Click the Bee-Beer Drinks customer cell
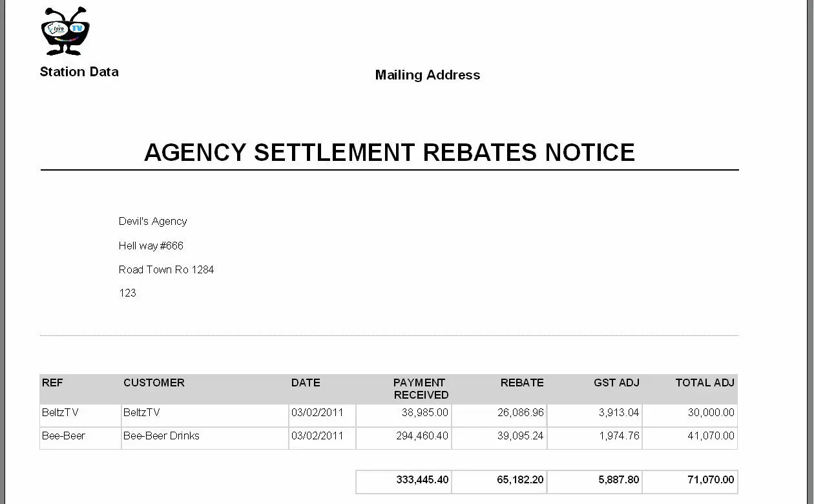This screenshot has width=814, height=504. pos(162,436)
